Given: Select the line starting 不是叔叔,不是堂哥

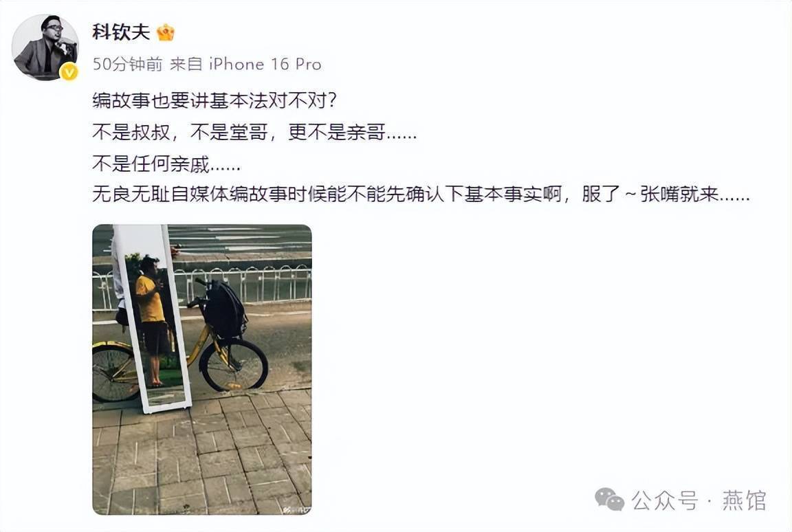Looking at the screenshot, I should tap(254, 132).
